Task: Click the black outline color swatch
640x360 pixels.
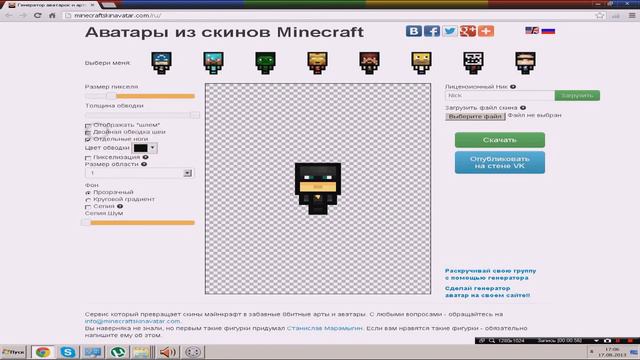Action: tap(140, 148)
